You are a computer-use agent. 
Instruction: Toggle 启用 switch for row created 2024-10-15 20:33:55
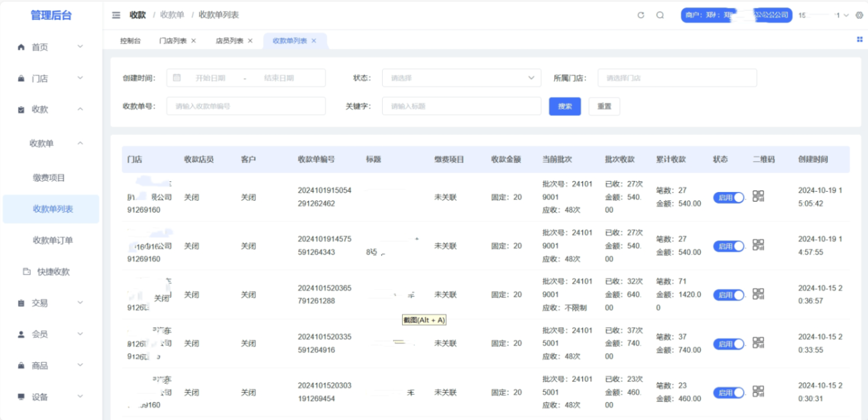[x=728, y=343]
